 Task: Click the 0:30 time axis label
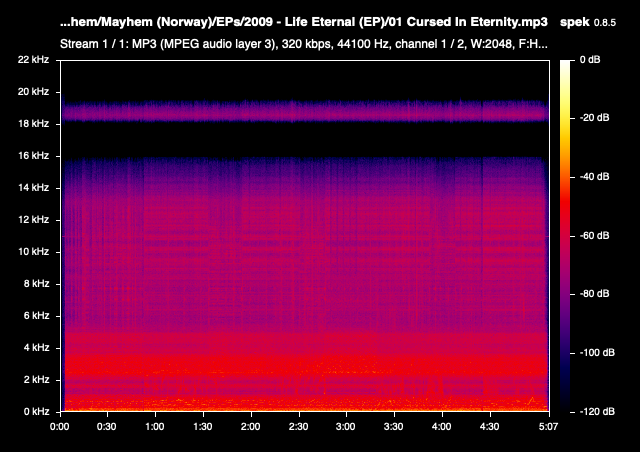(107, 427)
